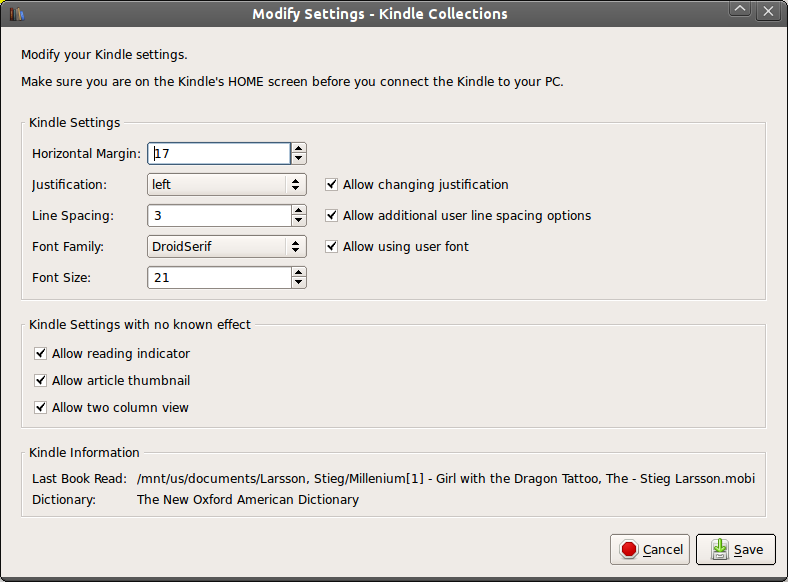This screenshot has width=788, height=582.
Task: Click the Horizontal Margin input field
Action: pyautogui.click(x=219, y=154)
